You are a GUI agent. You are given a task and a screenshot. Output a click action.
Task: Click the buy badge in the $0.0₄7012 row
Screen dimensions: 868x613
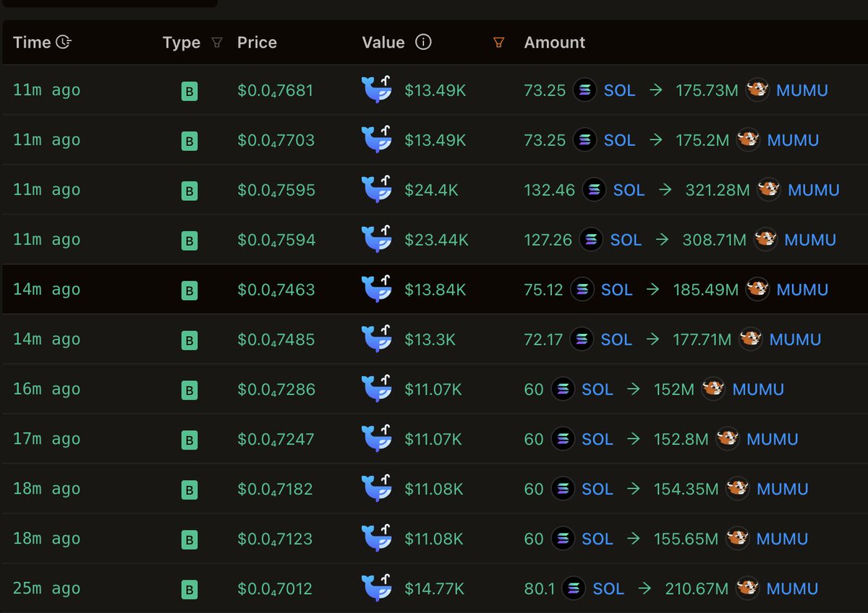point(190,590)
